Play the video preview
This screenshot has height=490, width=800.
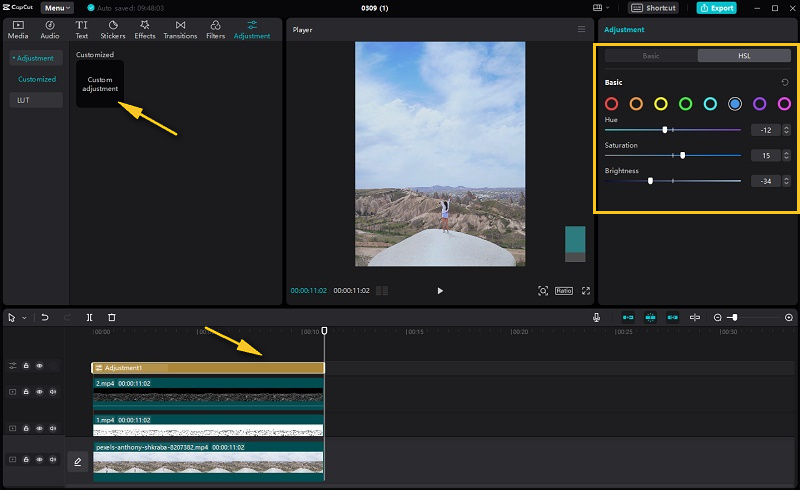click(440, 291)
